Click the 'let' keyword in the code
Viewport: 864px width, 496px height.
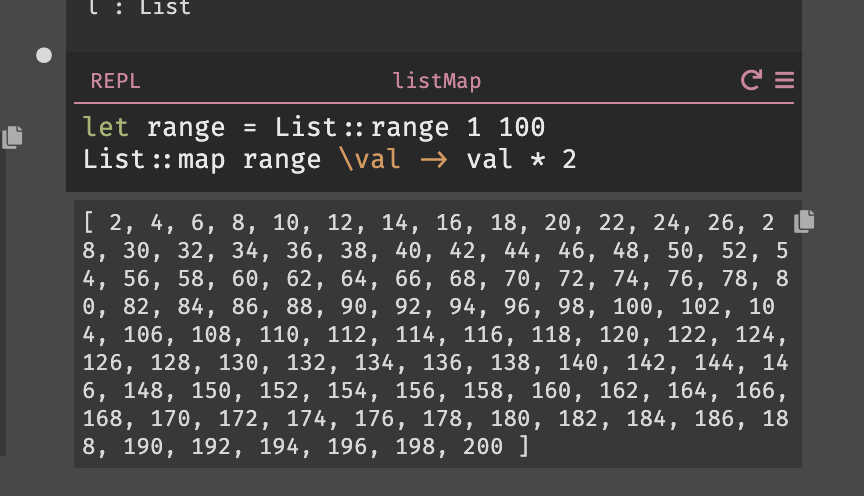coord(105,127)
